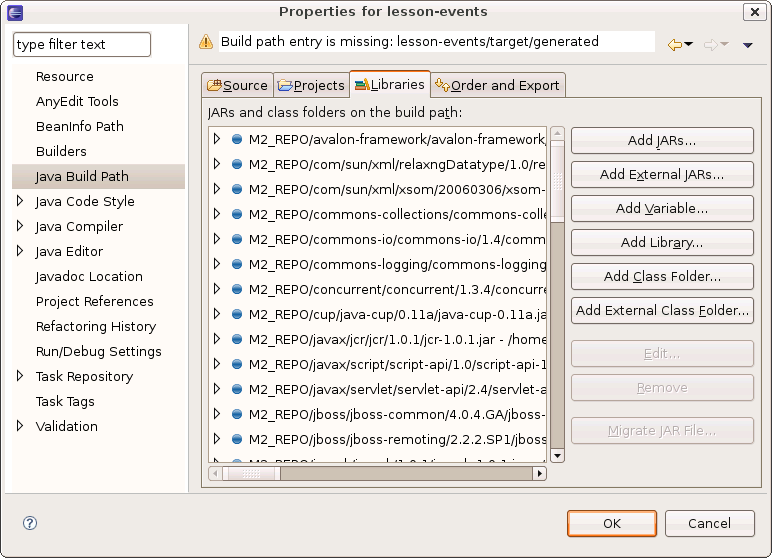This screenshot has width=772, height=558.
Task: Click the jar icon for java-cup entry
Action: coord(237,314)
